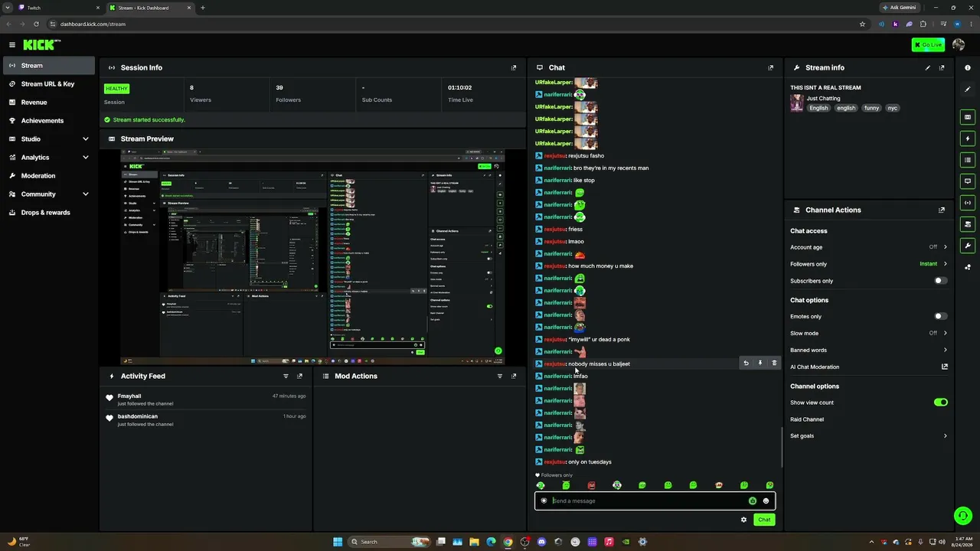The height and width of the screenshot is (551, 980).
Task: Pop out the Session Info panel
Action: [x=514, y=67]
